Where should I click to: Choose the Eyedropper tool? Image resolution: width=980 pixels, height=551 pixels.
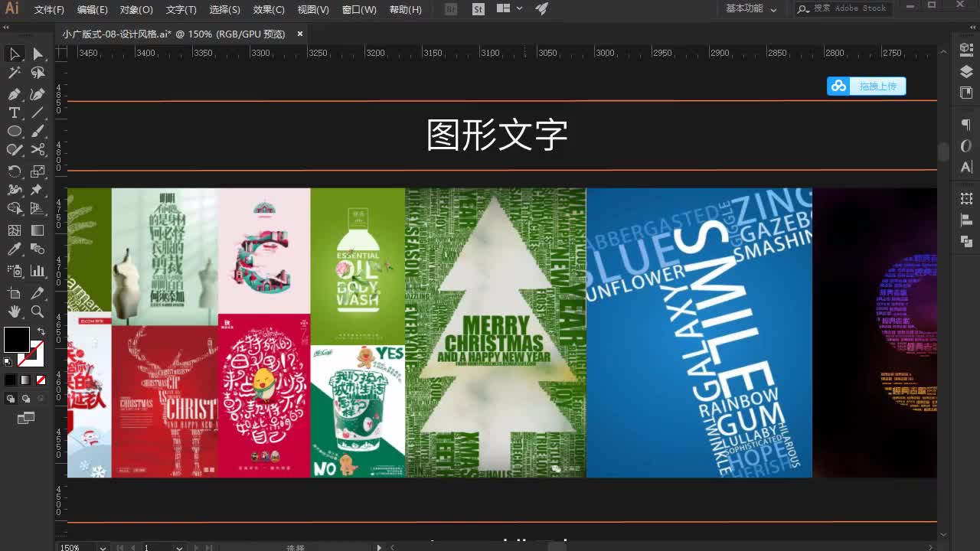[15, 249]
